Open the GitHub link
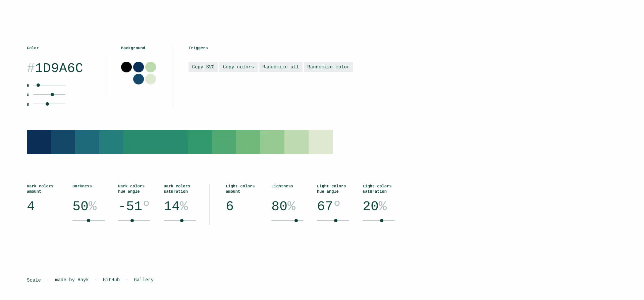Screen dimensions: 644x300 coord(111,280)
